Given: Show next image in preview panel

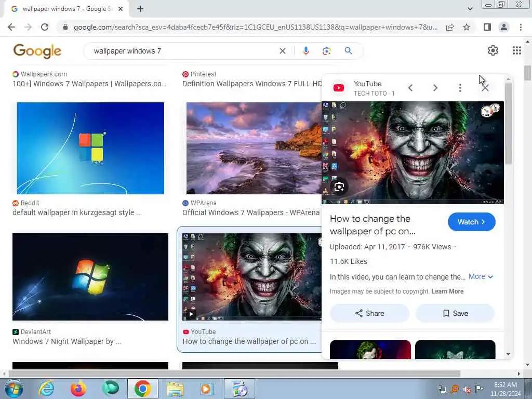Looking at the screenshot, I should tap(435, 88).
